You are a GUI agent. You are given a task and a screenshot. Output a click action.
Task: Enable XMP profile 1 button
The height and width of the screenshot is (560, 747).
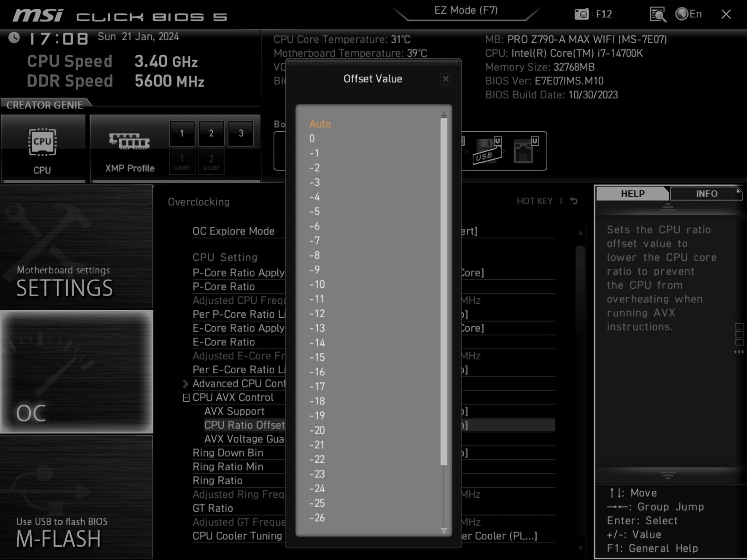pyautogui.click(x=182, y=133)
